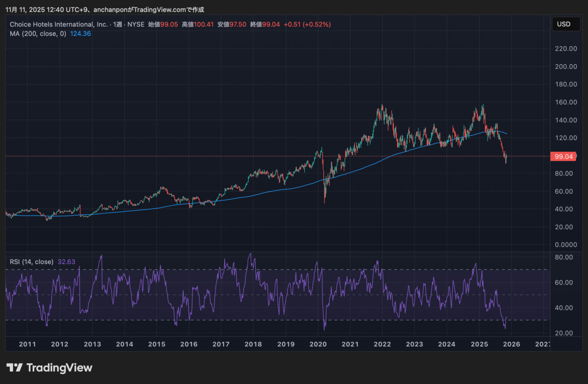This screenshot has height=384, width=588.
Task: Click the 20.00 label on the RSI axis
Action: pos(564,333)
